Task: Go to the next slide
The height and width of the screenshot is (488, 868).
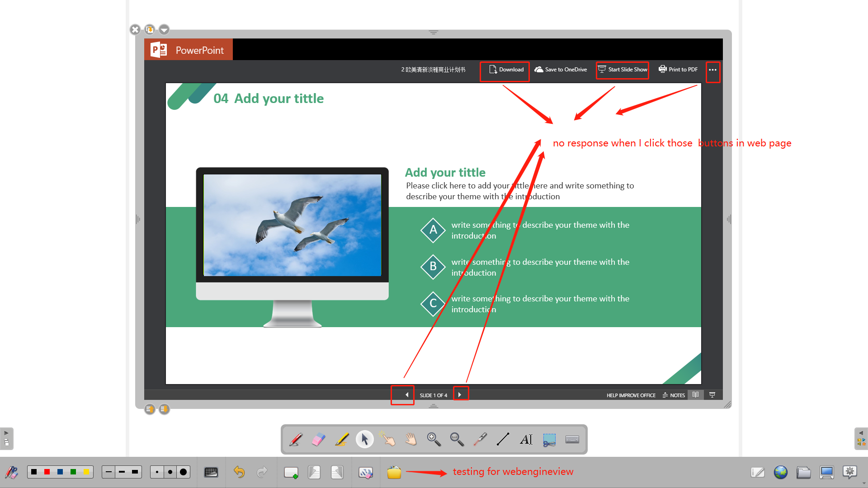Action: click(x=460, y=394)
